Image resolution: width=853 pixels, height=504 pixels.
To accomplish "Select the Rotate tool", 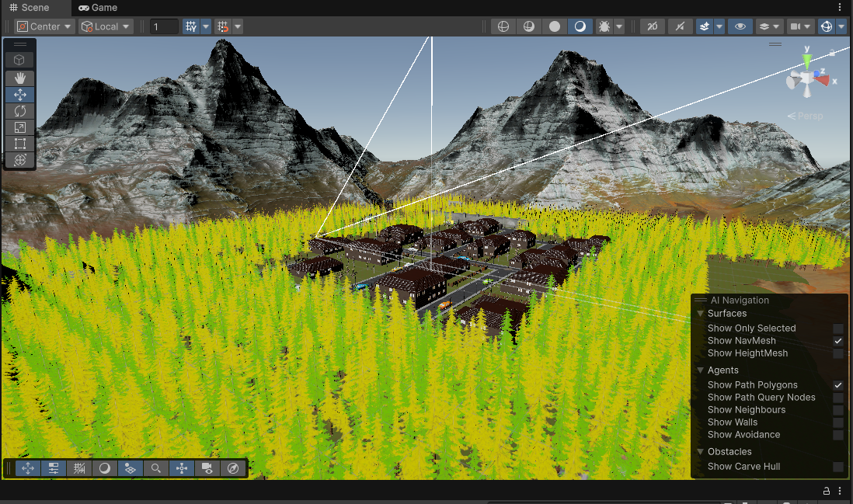I will coord(20,111).
